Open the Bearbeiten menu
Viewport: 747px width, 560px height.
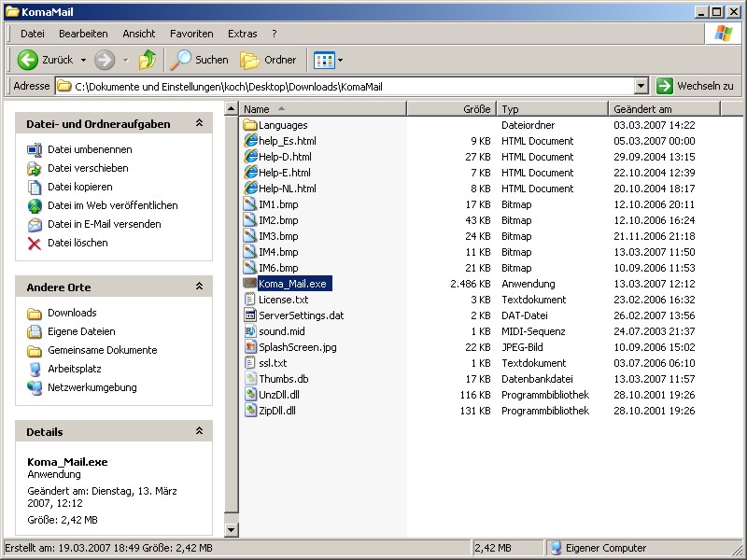click(83, 34)
